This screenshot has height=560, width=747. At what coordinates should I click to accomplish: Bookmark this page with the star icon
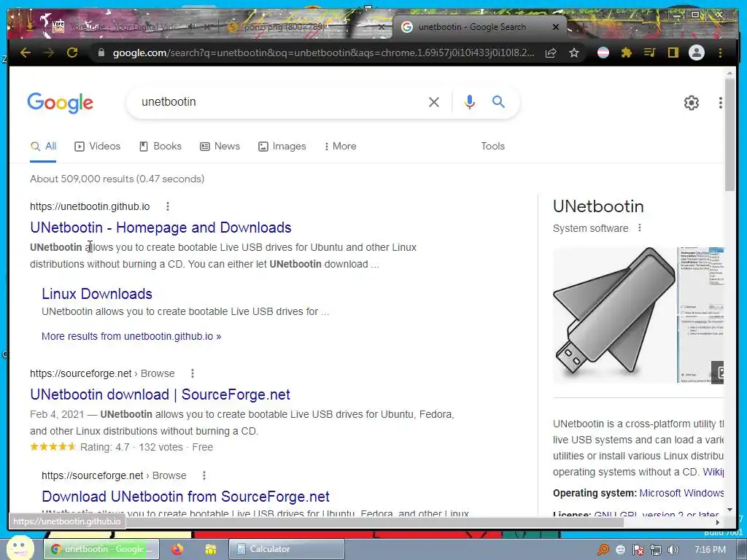click(574, 52)
